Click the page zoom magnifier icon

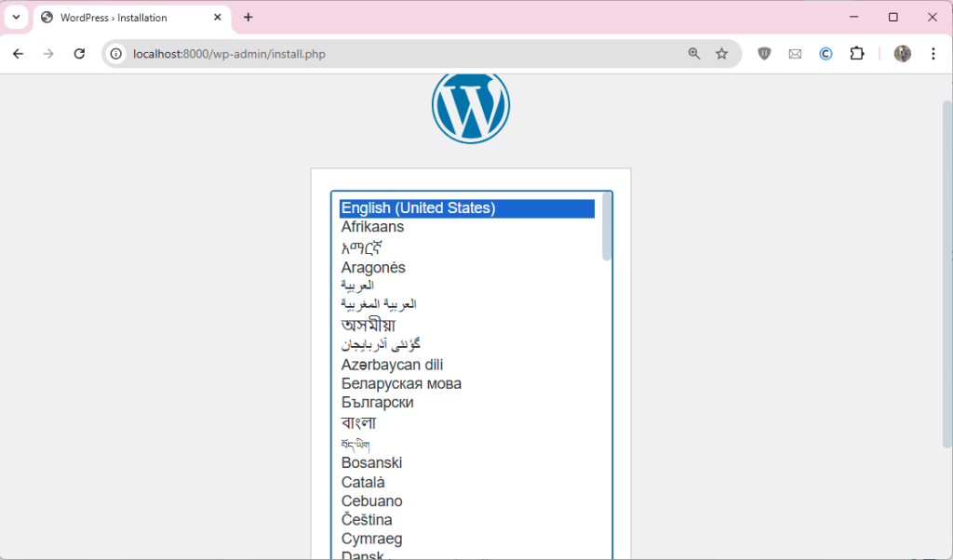click(x=693, y=54)
